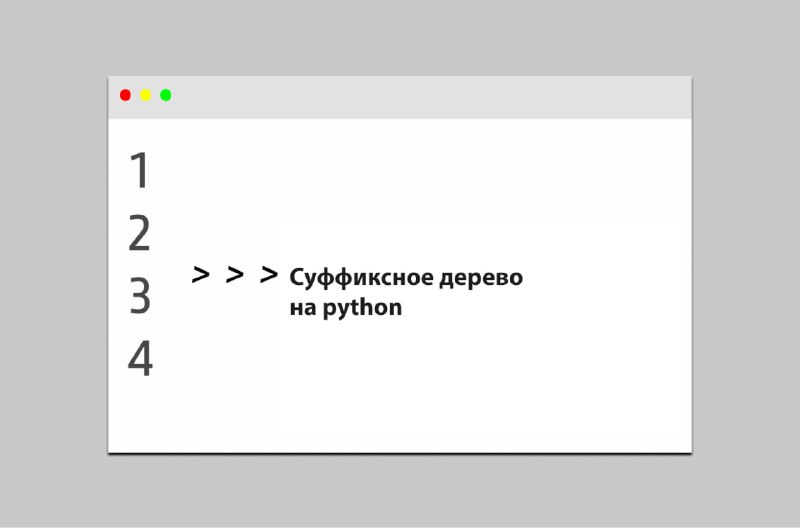Select line number 2

click(x=139, y=233)
